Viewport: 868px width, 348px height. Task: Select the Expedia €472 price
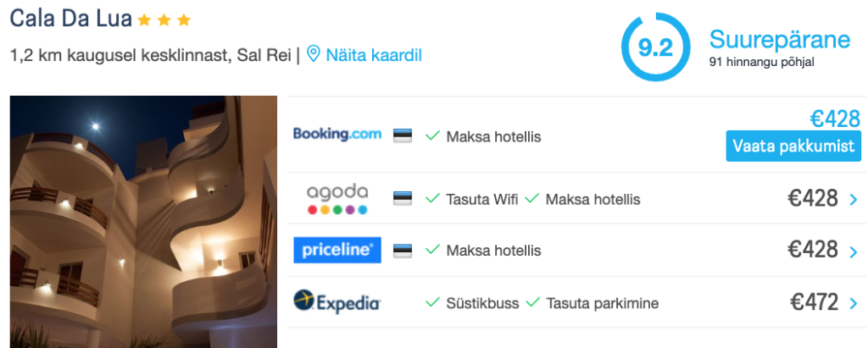[x=814, y=301]
